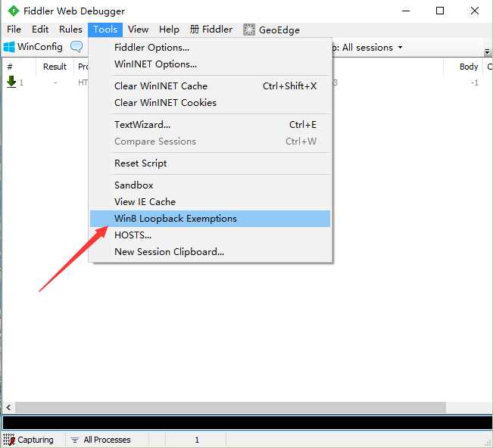Launch TextWizard... from the menu
493x448 pixels.
[x=210, y=125]
